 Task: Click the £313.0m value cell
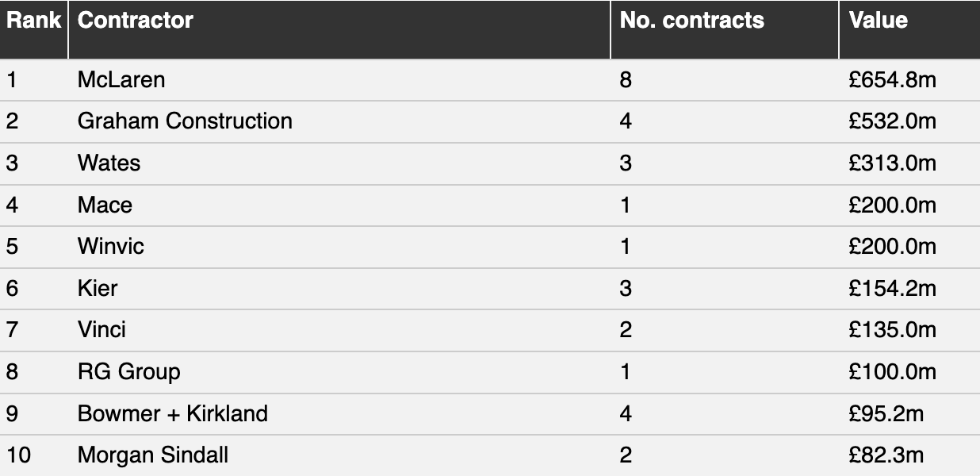(x=892, y=163)
